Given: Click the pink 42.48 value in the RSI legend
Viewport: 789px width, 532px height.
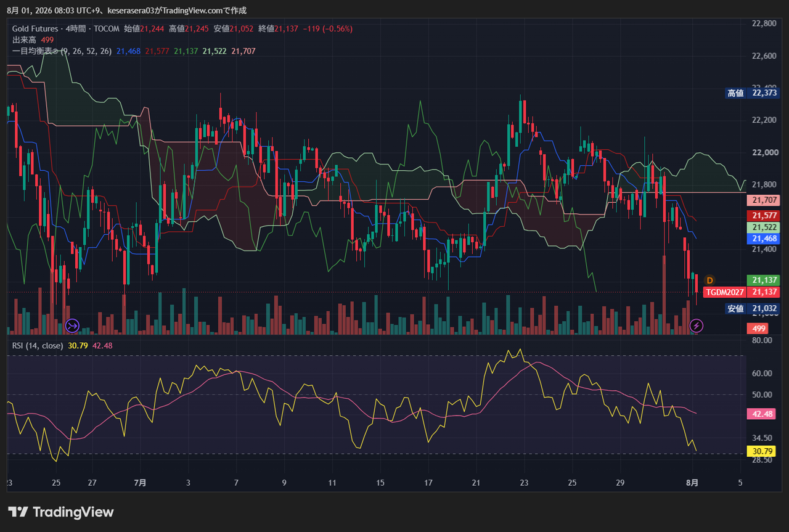Looking at the screenshot, I should click(x=102, y=346).
